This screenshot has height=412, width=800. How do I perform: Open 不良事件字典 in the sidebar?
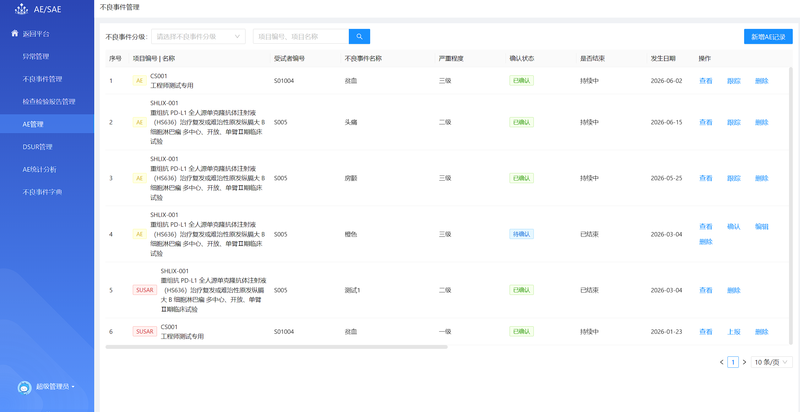(42, 192)
